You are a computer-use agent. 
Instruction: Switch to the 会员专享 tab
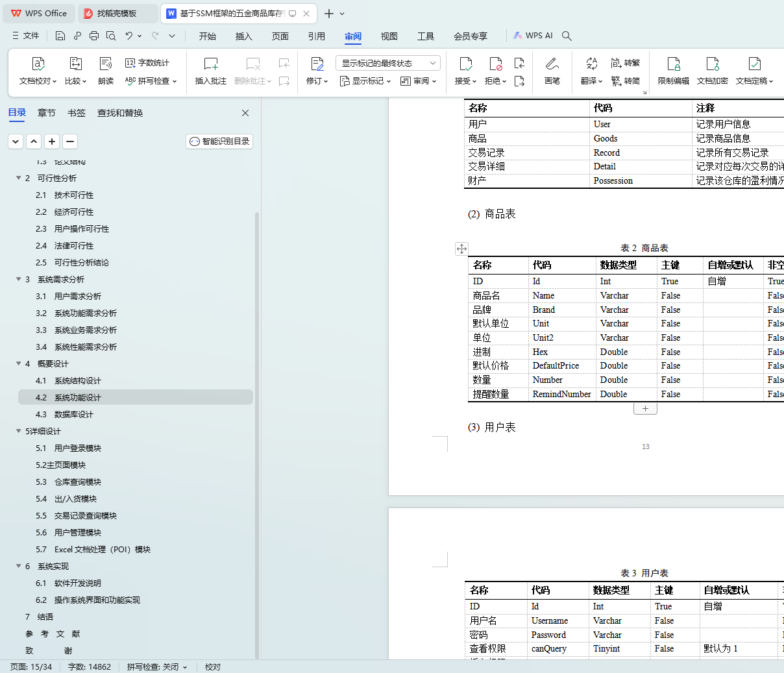coord(471,36)
